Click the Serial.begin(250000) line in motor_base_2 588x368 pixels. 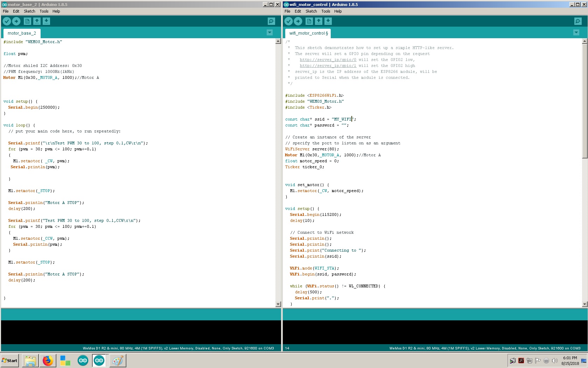click(34, 107)
